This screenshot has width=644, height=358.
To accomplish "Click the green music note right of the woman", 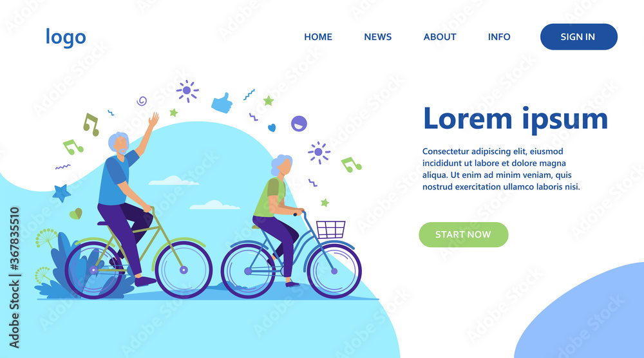I will click(x=351, y=165).
